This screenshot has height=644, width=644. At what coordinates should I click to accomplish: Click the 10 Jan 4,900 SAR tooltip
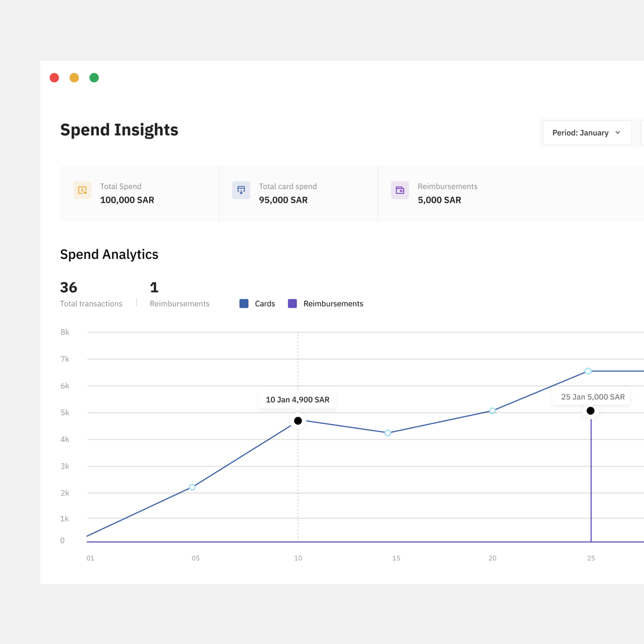coord(298,400)
